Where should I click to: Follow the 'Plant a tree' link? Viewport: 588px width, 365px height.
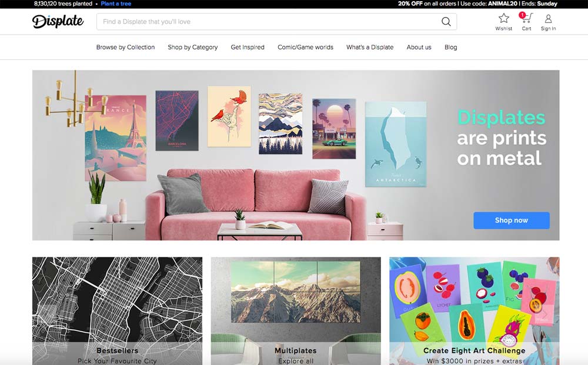[116, 4]
